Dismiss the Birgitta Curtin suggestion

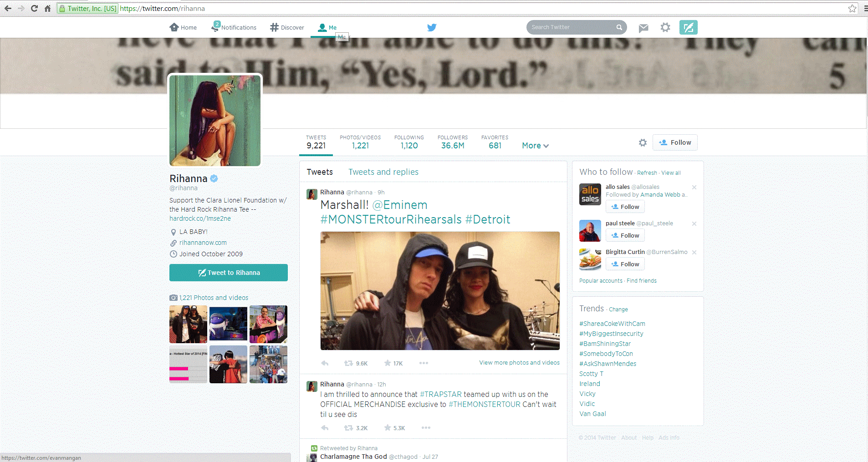(694, 252)
